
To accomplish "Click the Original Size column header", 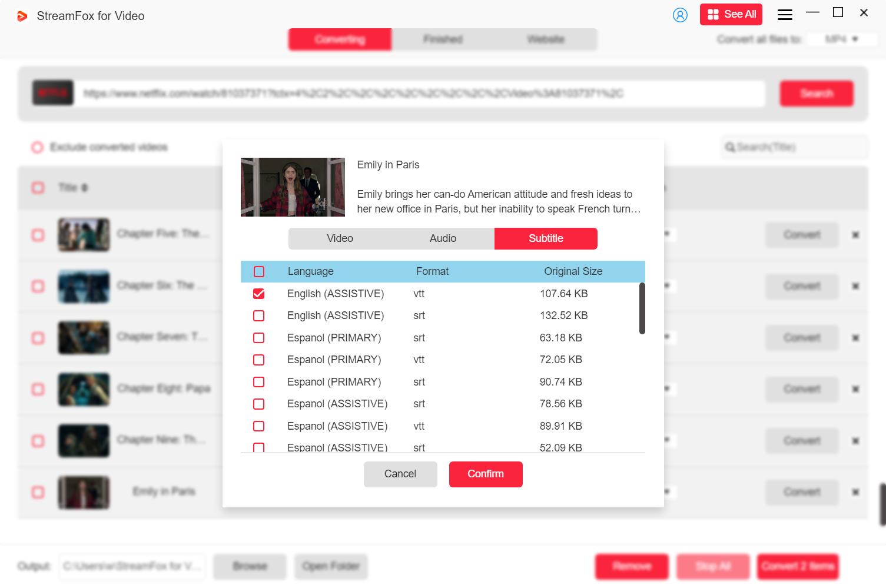I will (573, 271).
